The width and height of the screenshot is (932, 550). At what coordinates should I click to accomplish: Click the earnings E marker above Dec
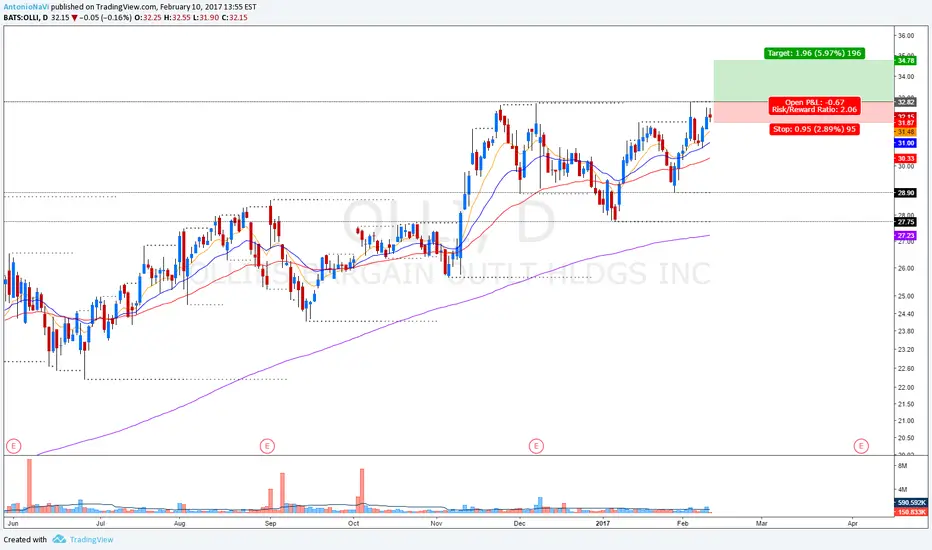pos(536,445)
